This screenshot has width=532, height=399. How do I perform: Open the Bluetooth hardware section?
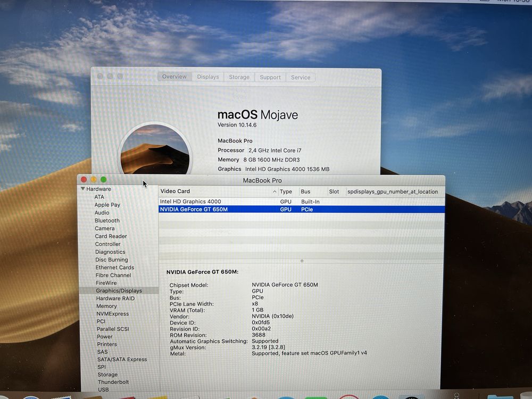click(x=107, y=220)
